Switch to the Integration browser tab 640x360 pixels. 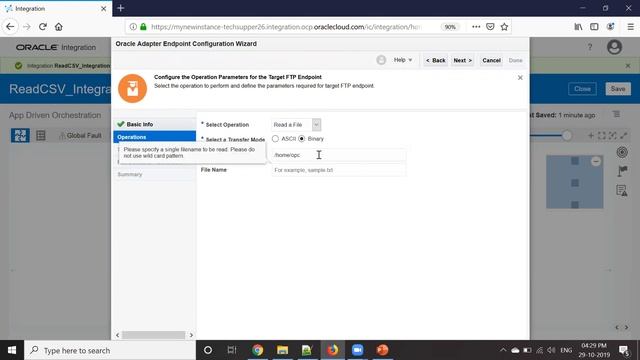(x=56, y=8)
